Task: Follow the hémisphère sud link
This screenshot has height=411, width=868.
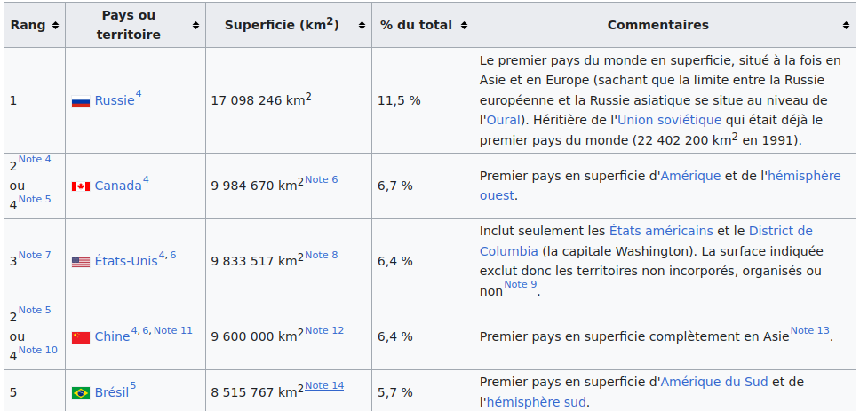Action: [x=536, y=402]
